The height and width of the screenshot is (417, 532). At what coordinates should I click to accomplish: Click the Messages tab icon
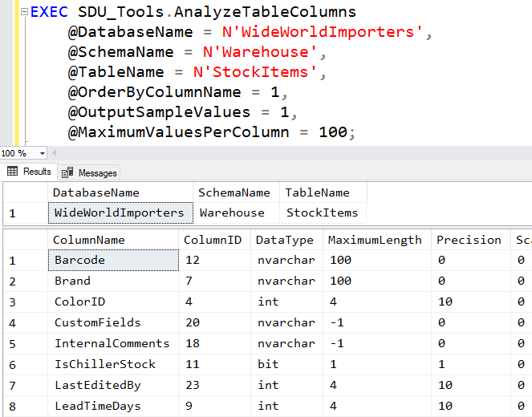pos(67,172)
